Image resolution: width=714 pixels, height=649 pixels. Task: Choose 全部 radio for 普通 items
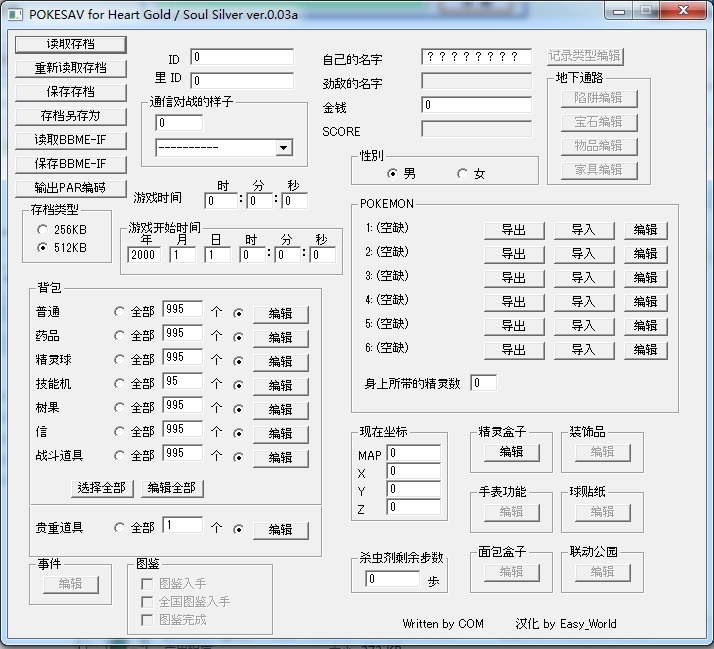click(119, 312)
